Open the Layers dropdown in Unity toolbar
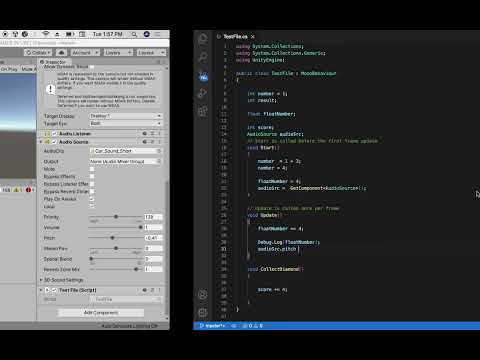The image size is (480, 360). click(118, 52)
